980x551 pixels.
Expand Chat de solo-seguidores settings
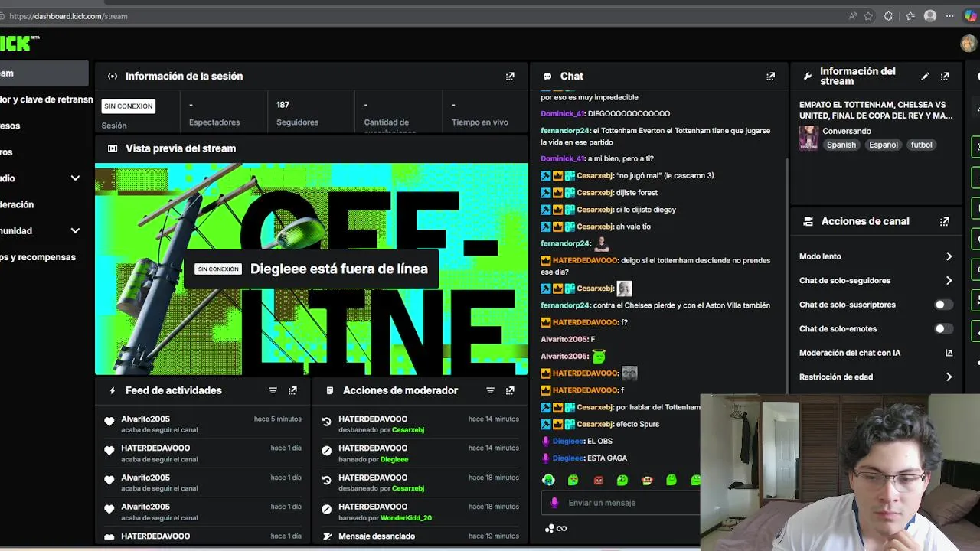point(949,281)
